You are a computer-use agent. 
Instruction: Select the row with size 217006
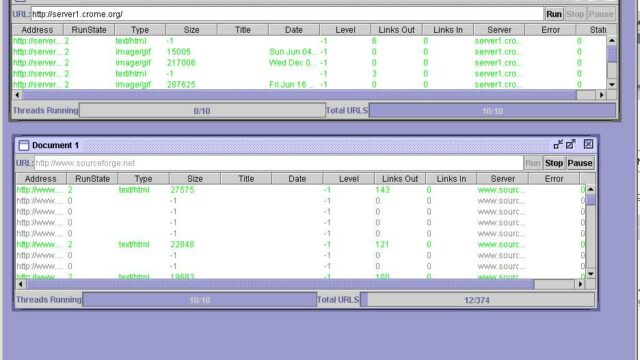[309, 63]
